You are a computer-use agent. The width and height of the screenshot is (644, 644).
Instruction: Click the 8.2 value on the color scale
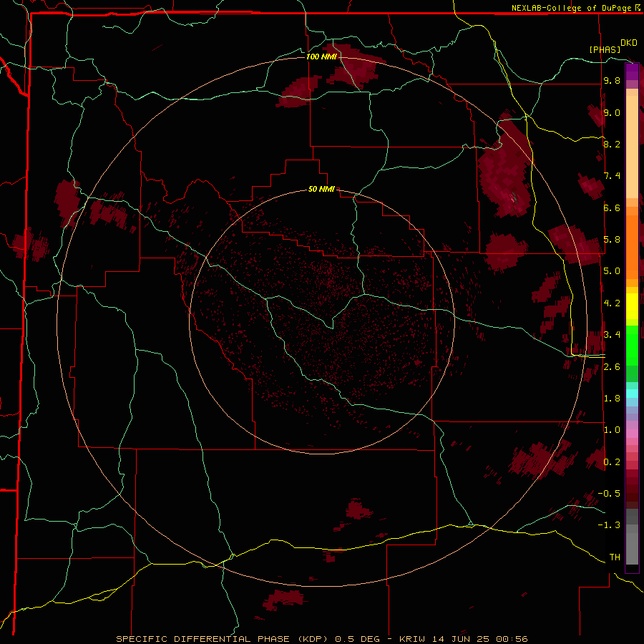point(612,144)
